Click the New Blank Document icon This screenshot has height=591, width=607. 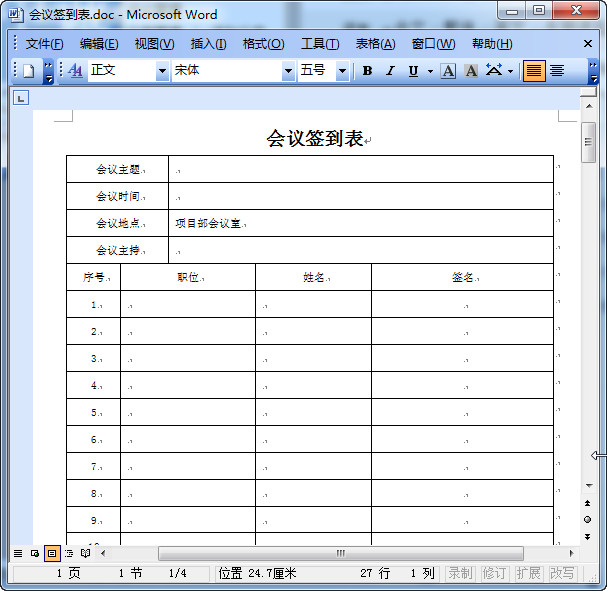click(x=29, y=71)
